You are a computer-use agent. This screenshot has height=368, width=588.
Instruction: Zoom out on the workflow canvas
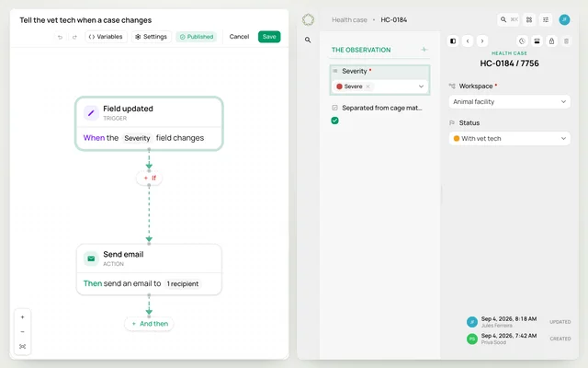click(22, 332)
